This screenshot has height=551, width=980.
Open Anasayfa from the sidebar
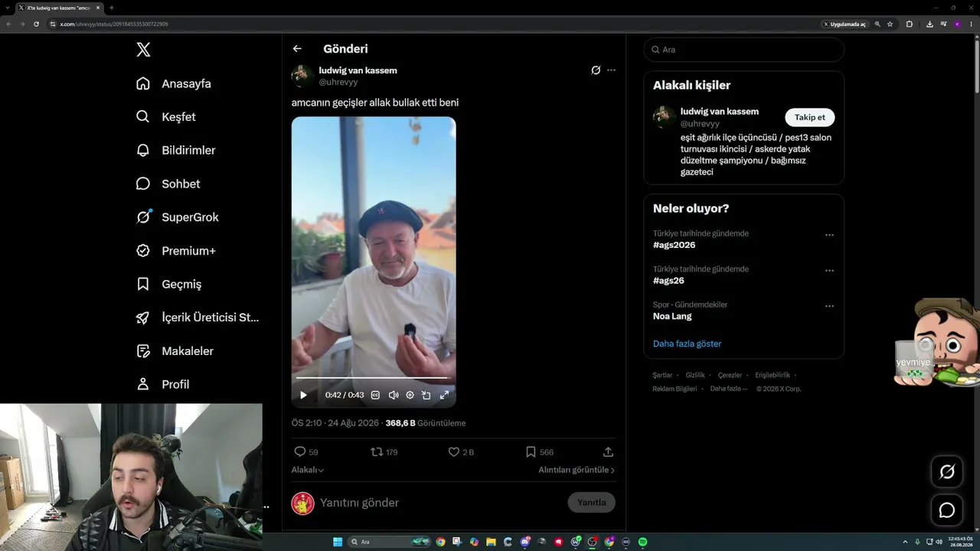coord(174,83)
